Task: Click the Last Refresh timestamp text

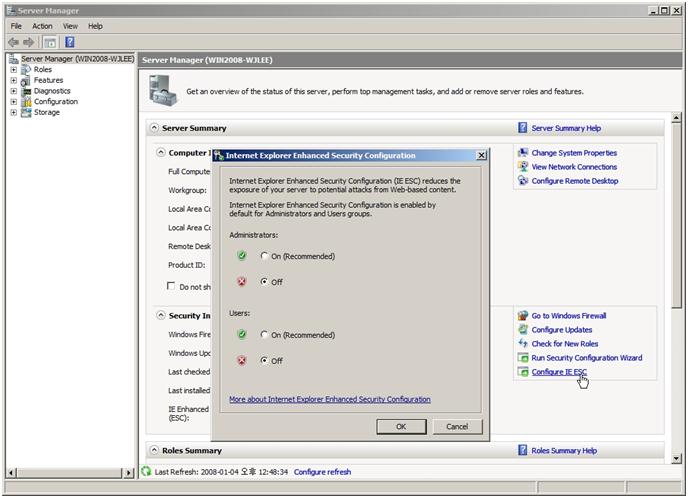Action: point(221,472)
